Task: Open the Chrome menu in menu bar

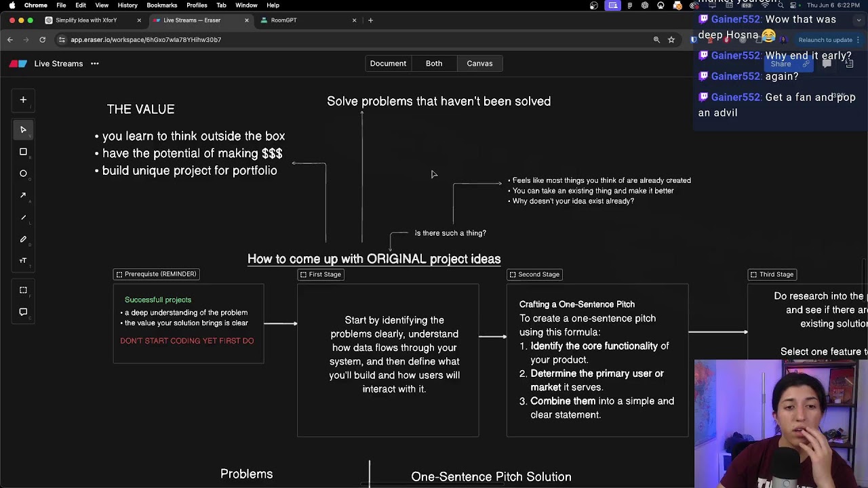Action: coord(36,5)
